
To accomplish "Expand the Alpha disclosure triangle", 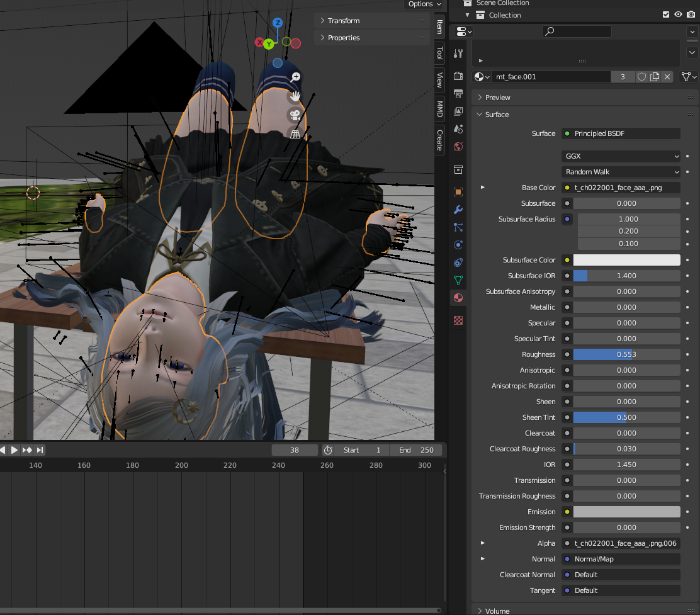I will tap(483, 543).
